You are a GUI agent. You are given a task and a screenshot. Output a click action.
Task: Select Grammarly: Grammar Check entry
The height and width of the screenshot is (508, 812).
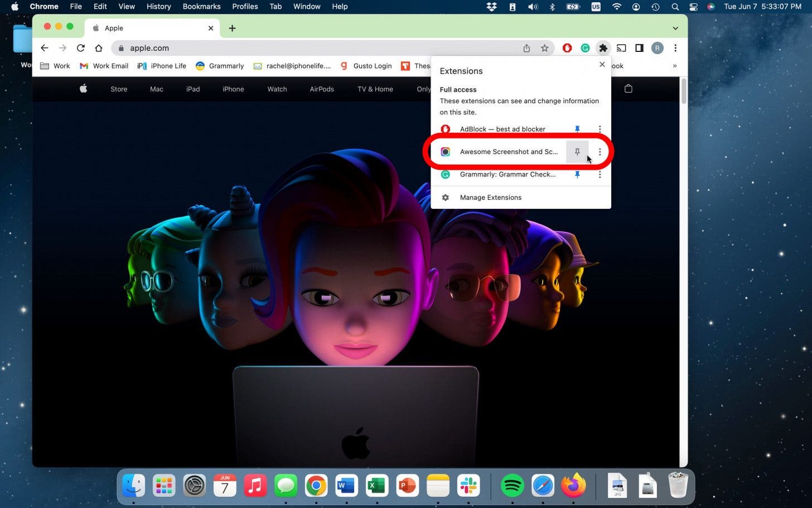point(499,175)
